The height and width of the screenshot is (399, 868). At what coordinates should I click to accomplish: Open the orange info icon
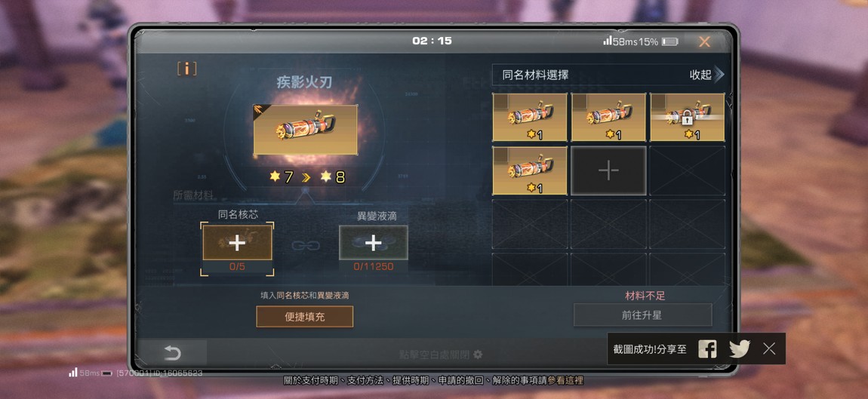click(x=187, y=69)
